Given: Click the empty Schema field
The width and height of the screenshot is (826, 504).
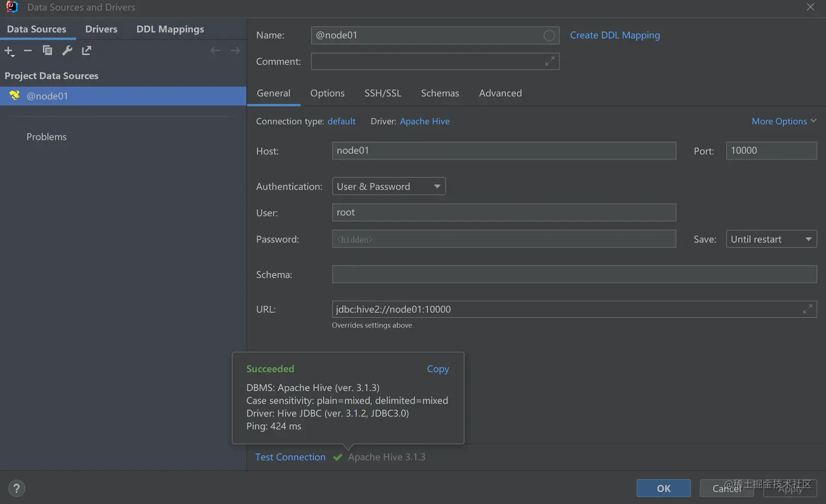Looking at the screenshot, I should coord(574,274).
